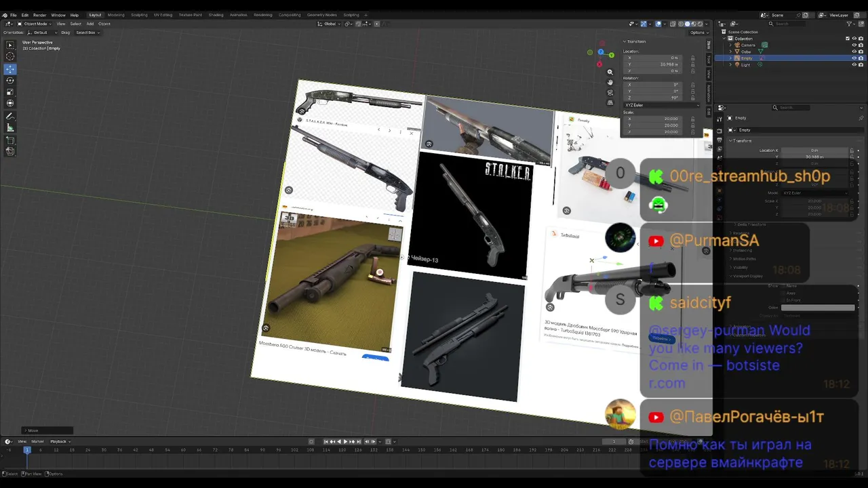
Task: Click the pin icon in properties editor
Action: 861,119
